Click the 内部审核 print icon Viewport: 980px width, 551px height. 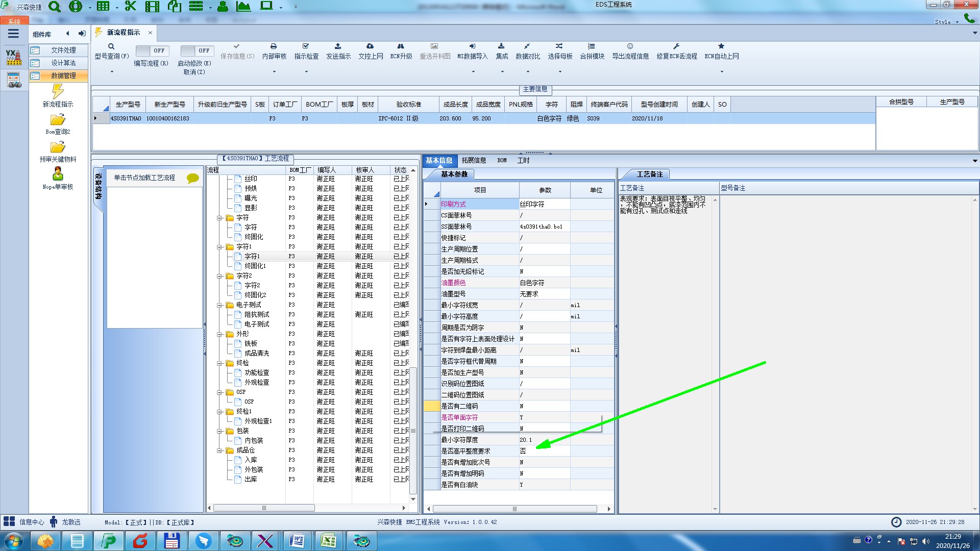[274, 46]
